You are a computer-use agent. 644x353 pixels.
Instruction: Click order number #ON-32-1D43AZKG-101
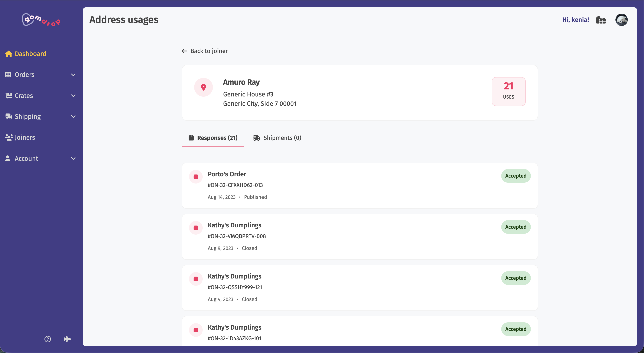[x=234, y=338]
